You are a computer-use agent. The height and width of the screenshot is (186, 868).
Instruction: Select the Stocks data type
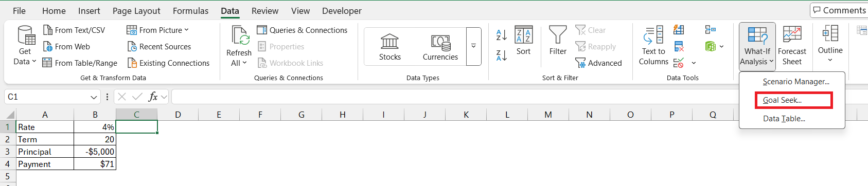tap(390, 47)
